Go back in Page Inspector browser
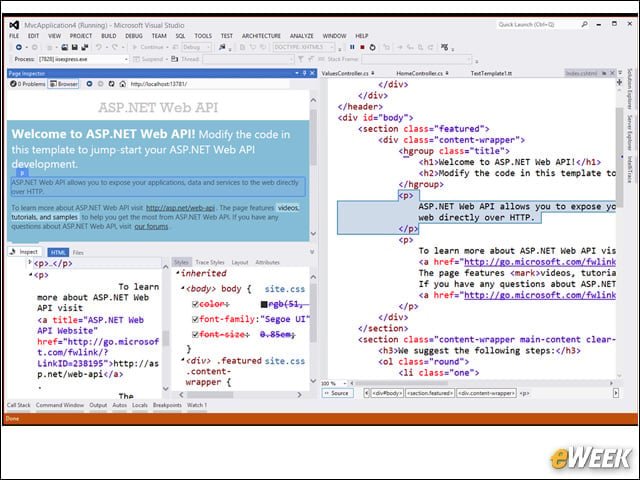 tap(89, 84)
